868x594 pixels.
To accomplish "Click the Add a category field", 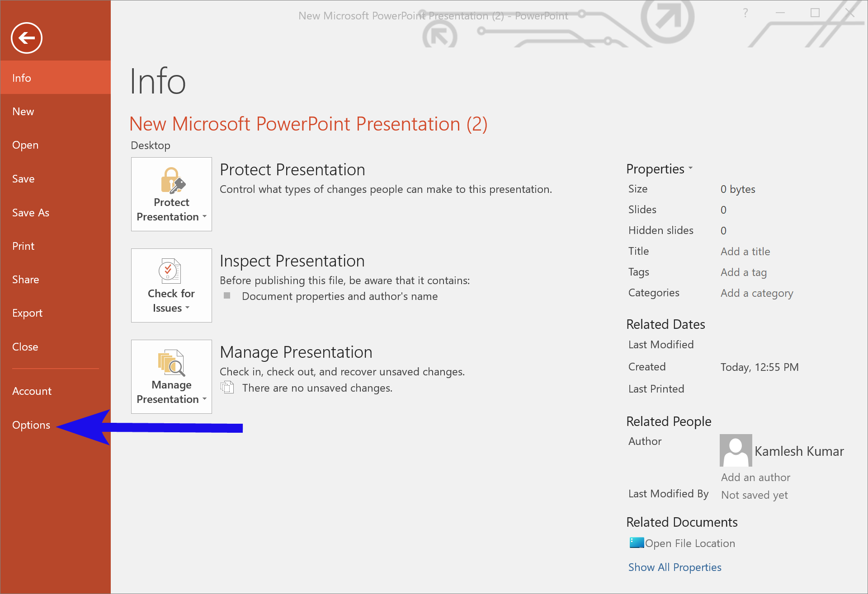I will pos(757,293).
